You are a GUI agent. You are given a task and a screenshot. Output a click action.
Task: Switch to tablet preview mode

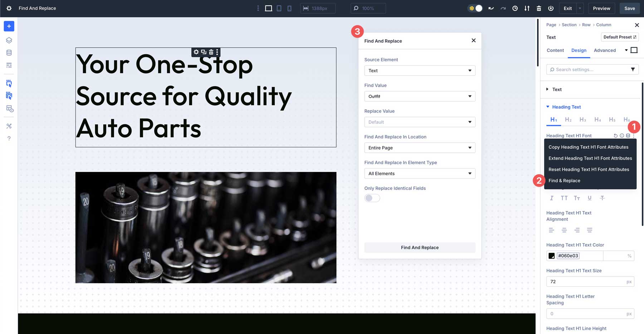coord(278,8)
